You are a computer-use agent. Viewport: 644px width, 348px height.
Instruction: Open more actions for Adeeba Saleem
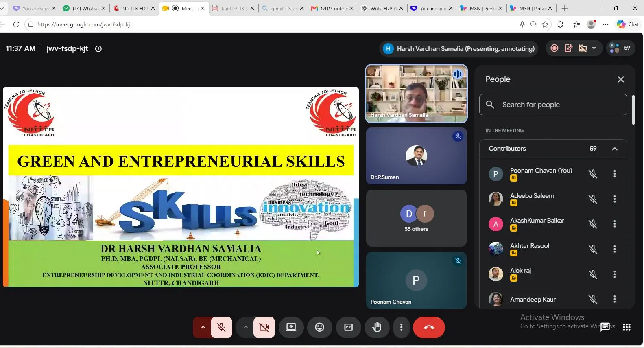click(614, 199)
